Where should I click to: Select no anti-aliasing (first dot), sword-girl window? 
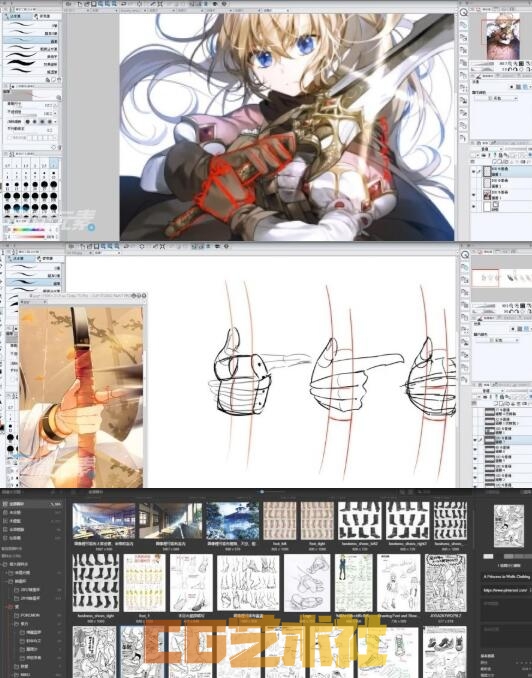click(x=28, y=122)
